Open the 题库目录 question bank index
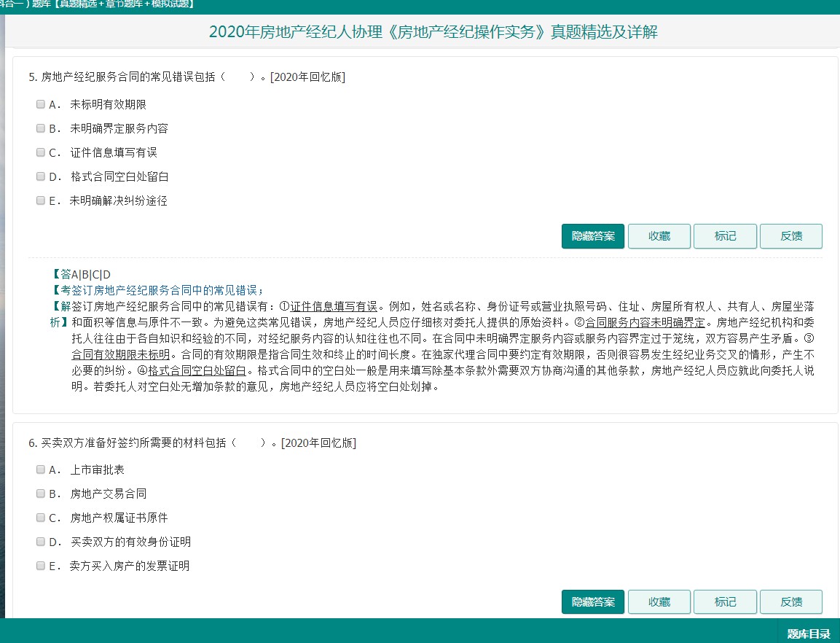840x643 pixels. (808, 634)
